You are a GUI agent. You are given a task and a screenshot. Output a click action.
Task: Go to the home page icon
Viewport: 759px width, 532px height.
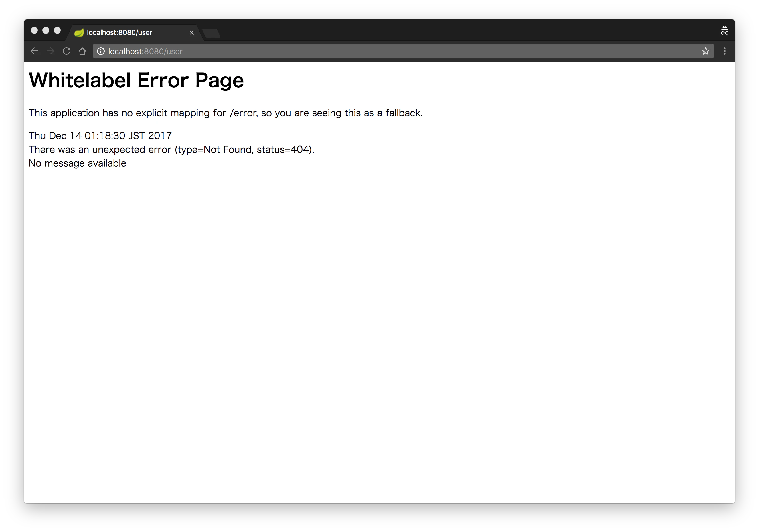82,51
